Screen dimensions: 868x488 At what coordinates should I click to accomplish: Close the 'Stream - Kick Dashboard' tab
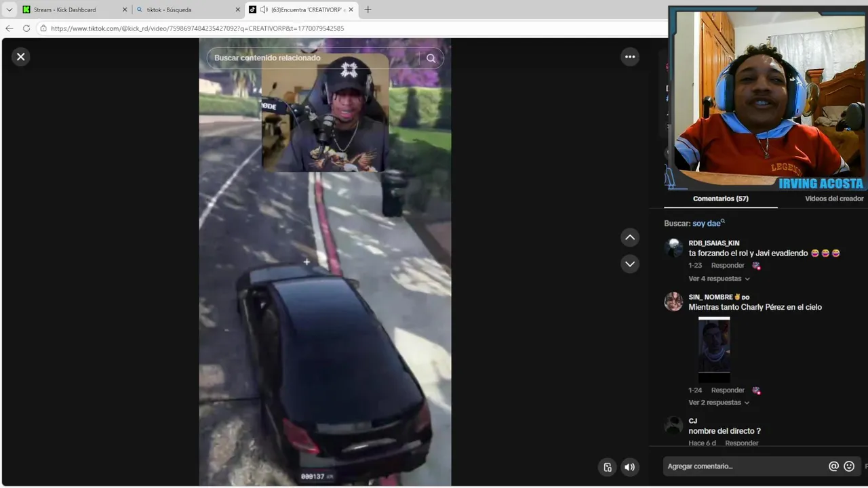click(x=125, y=9)
